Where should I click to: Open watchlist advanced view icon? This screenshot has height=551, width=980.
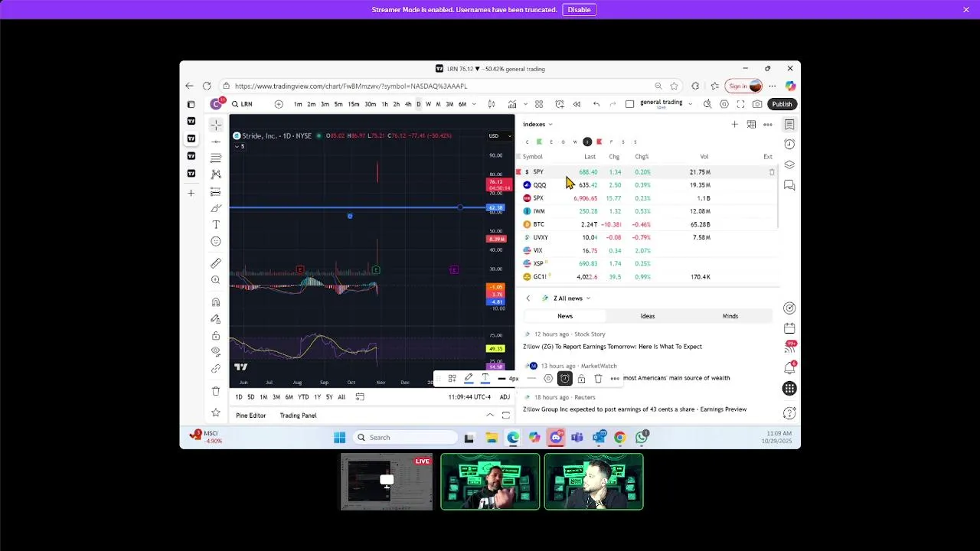tap(751, 124)
